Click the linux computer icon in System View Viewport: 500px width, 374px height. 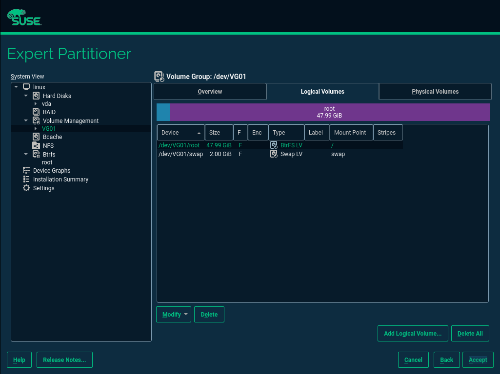pos(26,87)
